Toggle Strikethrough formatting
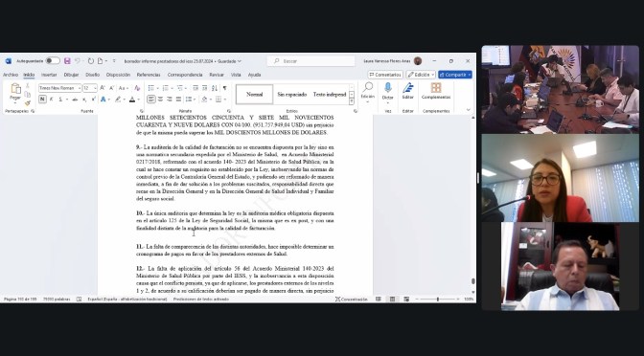 tap(75, 100)
